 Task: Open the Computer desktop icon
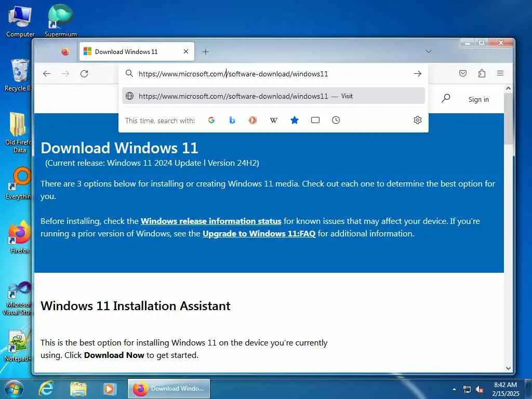click(x=20, y=21)
